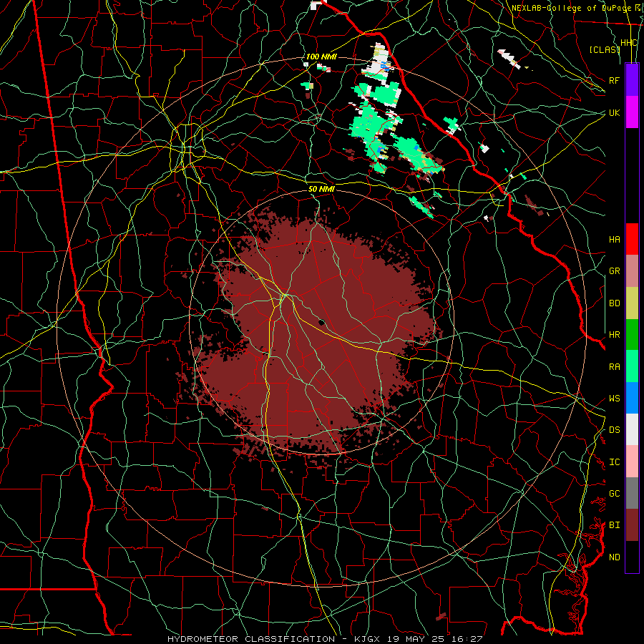Image resolution: width=644 pixels, height=644 pixels.
Task: Click the BI brown legend swatch
Action: [x=632, y=525]
